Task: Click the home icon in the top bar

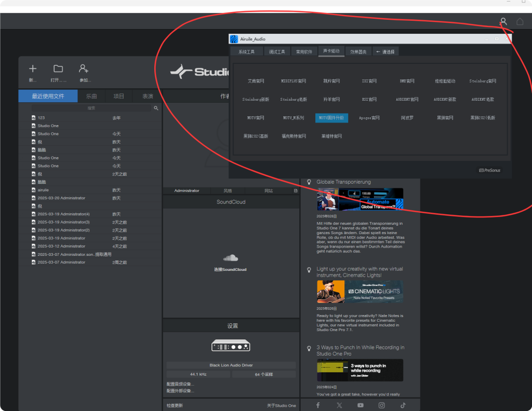Action: 520,22
